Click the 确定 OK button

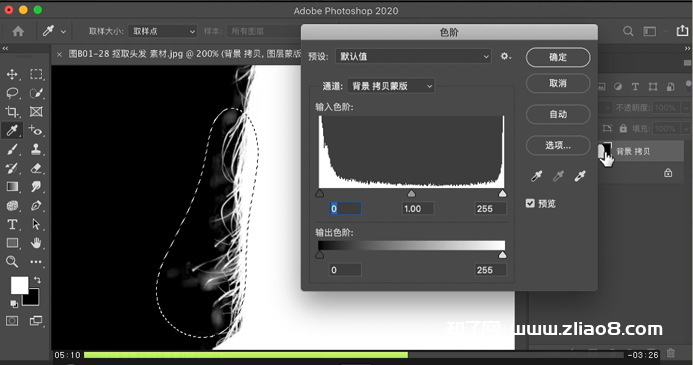coord(558,57)
